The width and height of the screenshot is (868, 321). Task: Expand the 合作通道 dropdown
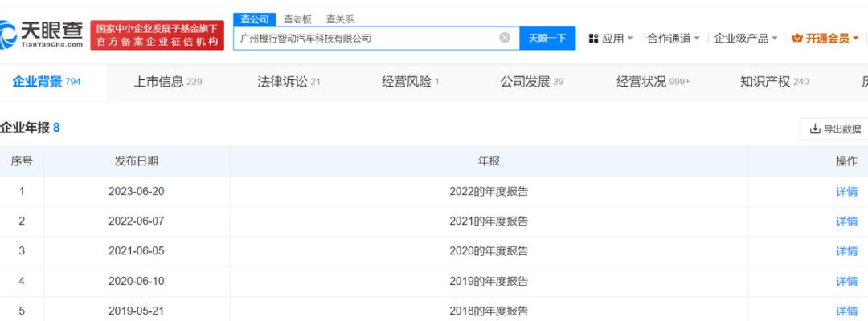[x=674, y=39]
